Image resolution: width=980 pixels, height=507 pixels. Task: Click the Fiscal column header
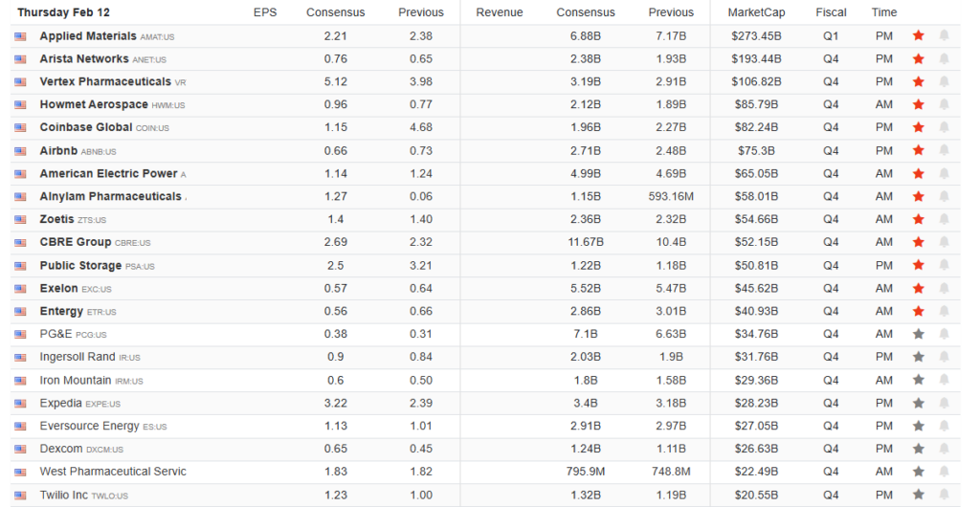click(831, 12)
